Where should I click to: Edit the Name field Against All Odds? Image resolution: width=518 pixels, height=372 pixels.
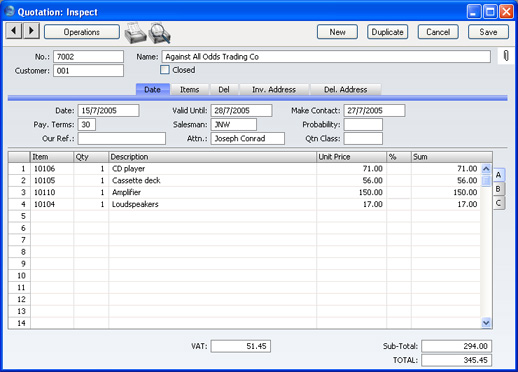coord(326,57)
